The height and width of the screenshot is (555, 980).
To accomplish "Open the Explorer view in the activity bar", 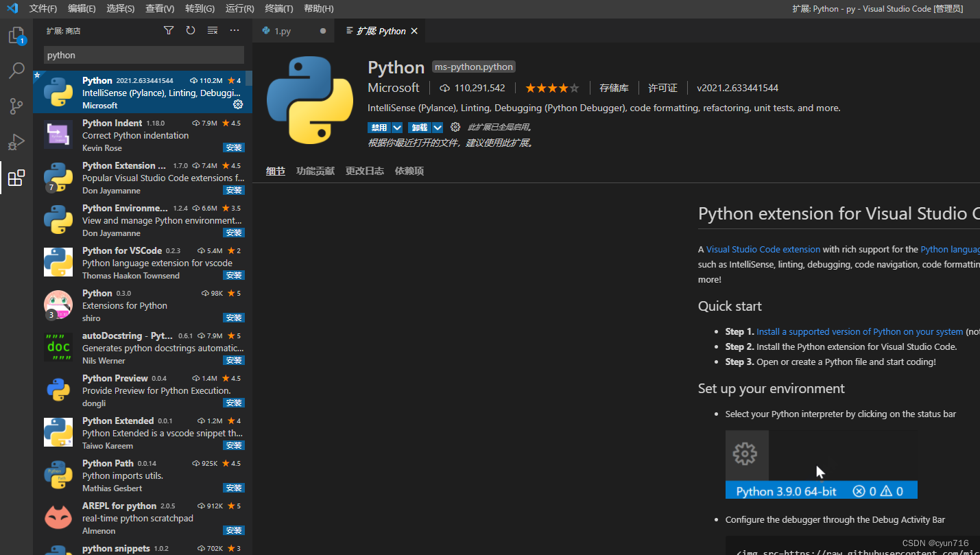I will coord(16,36).
